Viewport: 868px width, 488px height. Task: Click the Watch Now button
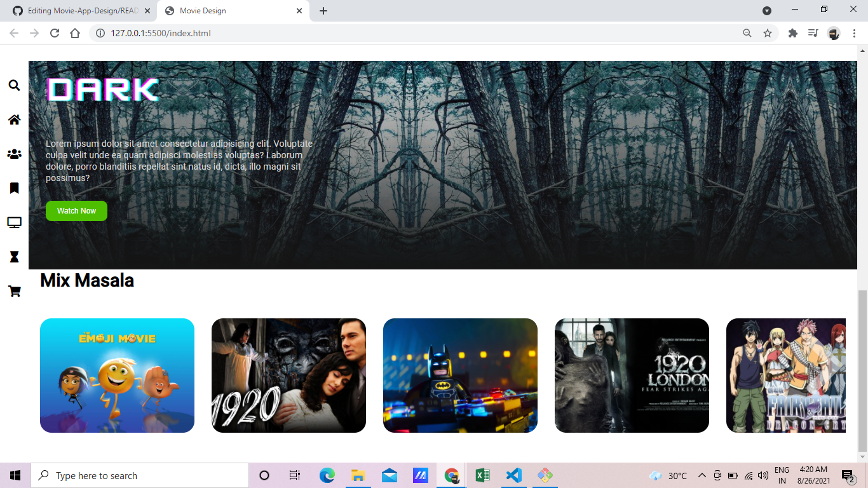pyautogui.click(x=76, y=210)
